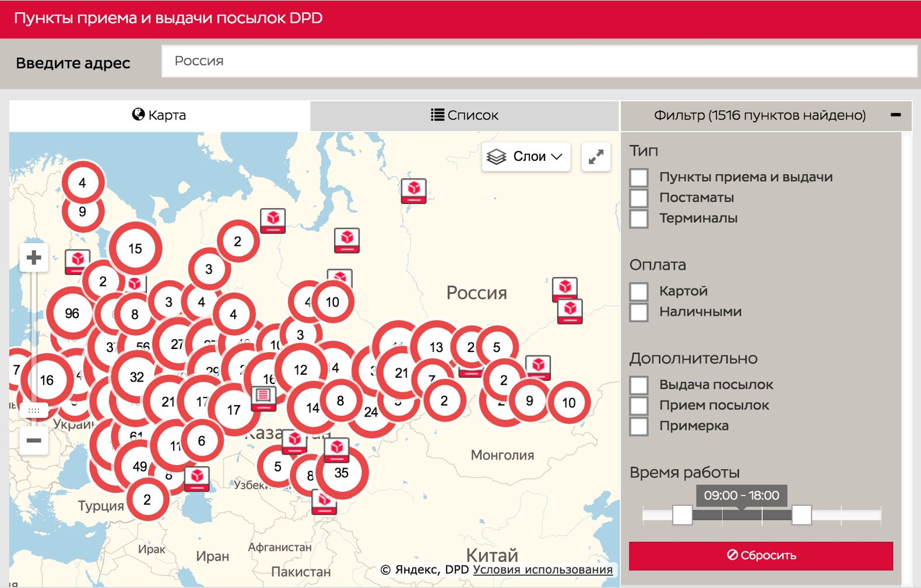
Task: Click the left working-hours slider handle
Action: point(682,515)
